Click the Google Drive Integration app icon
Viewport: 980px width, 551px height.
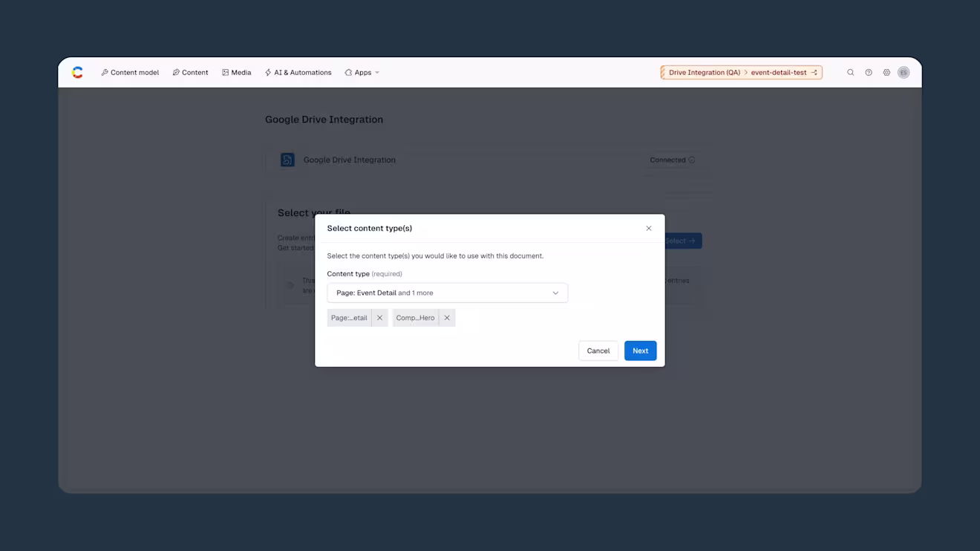pos(287,160)
